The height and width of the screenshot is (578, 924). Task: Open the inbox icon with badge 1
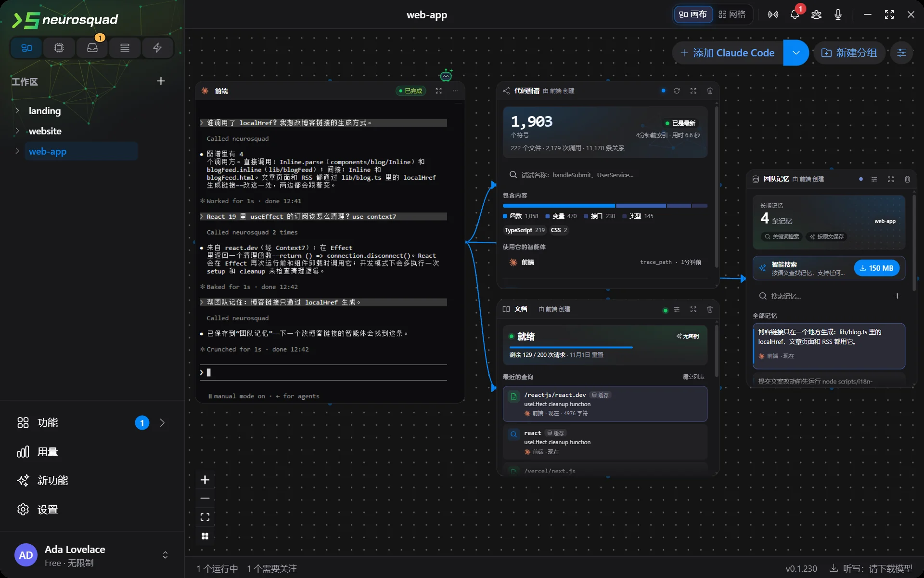coord(92,48)
